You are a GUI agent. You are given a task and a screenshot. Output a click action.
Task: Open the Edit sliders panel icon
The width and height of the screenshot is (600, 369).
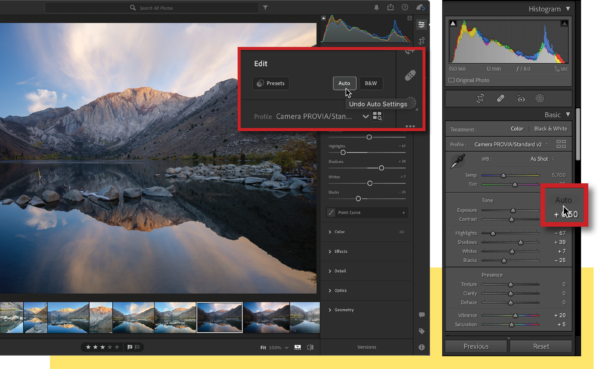tap(421, 25)
